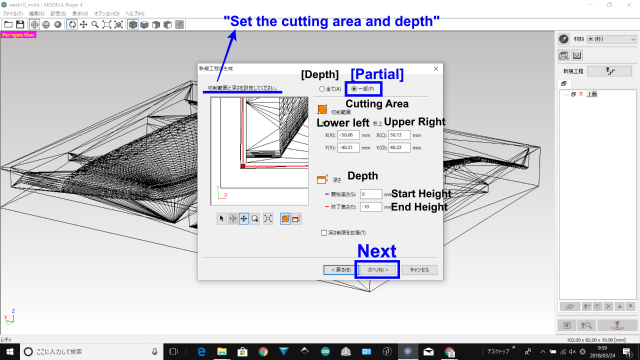Toggle the depth display icon below preview
This screenshot has width=640, height=360.
[296, 219]
